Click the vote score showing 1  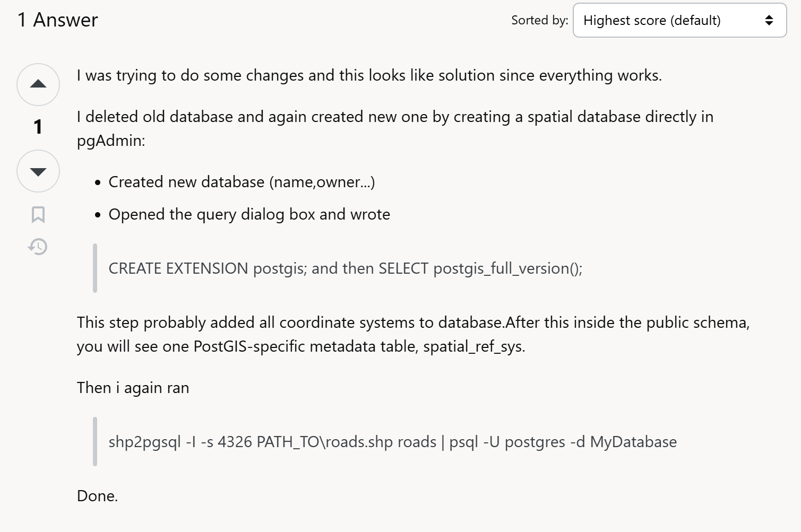coord(38,127)
